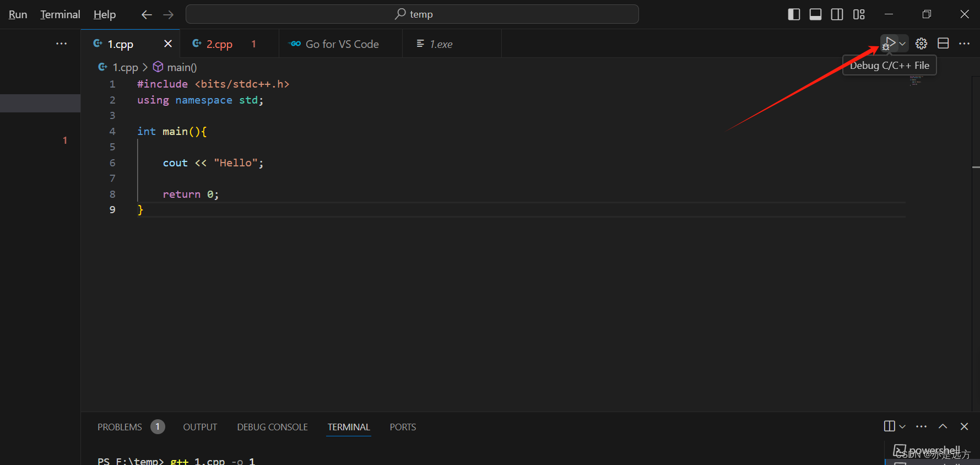Image resolution: width=980 pixels, height=465 pixels.
Task: Switch to the 1.cpp tab
Action: click(120, 44)
